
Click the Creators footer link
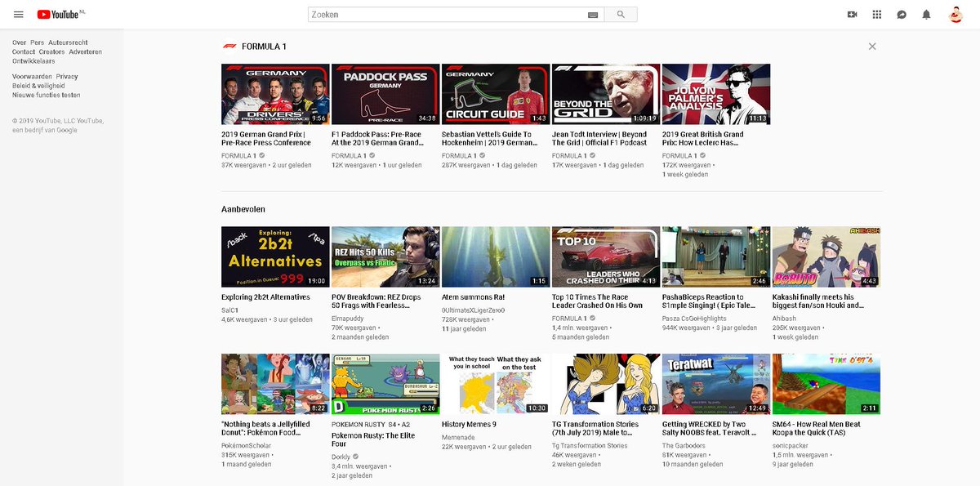point(51,51)
